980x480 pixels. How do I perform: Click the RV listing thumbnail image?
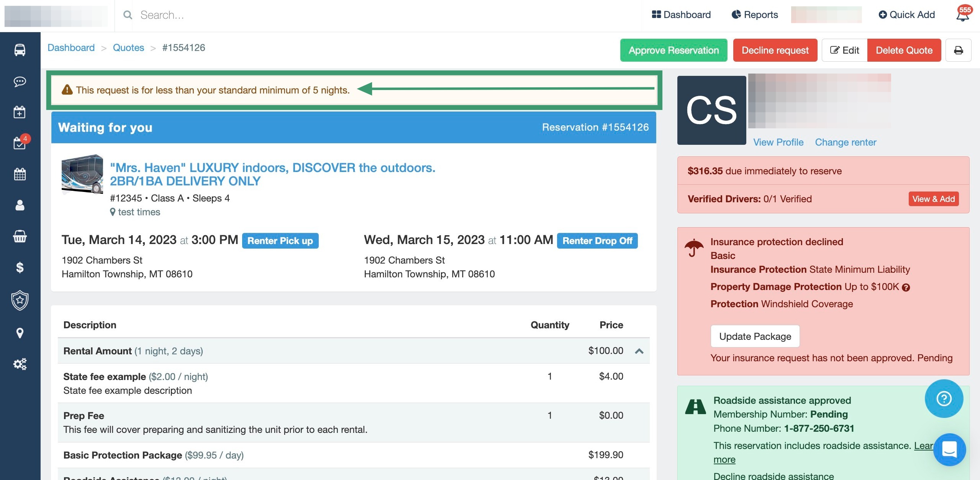82,174
